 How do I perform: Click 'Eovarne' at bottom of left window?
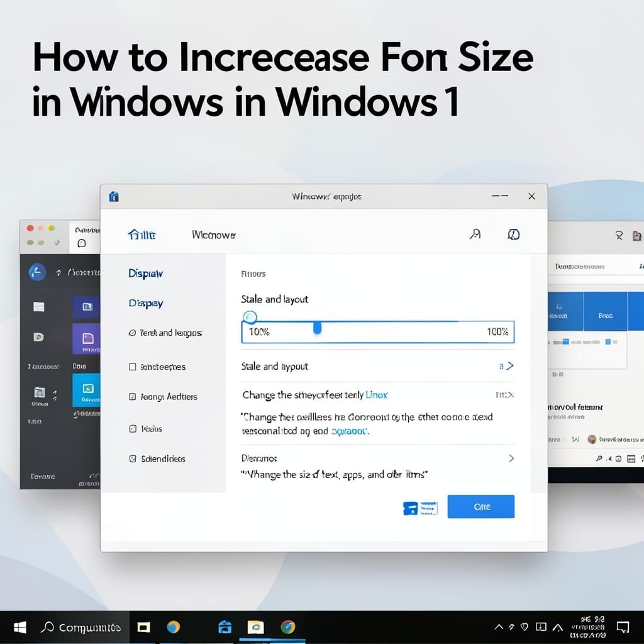click(43, 477)
